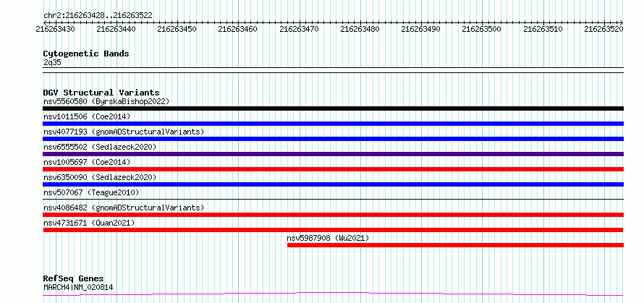Open variant nsv5987908 (Wu2021) label

pyautogui.click(x=329, y=238)
